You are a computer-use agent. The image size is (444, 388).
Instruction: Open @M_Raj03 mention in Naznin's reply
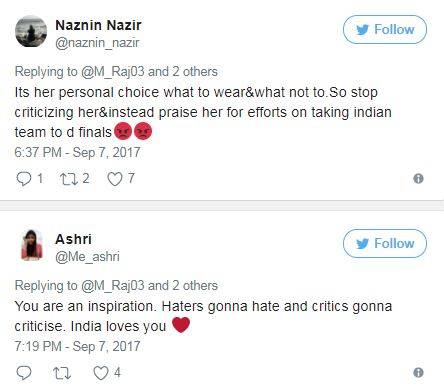tap(113, 72)
